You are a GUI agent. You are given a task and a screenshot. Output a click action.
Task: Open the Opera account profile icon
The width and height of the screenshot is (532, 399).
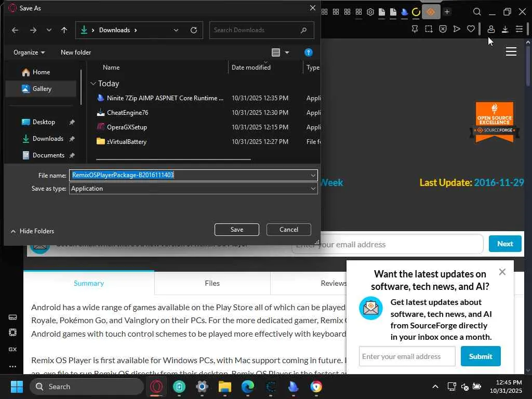pos(491,29)
